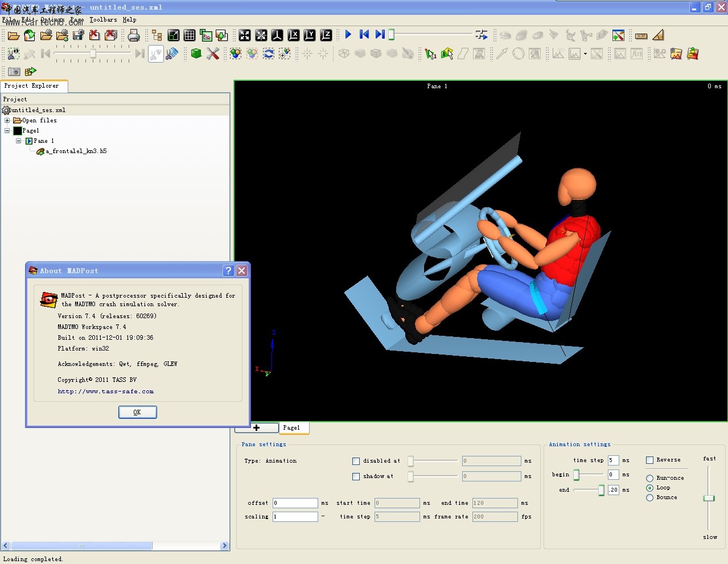Click the save session disk icon

click(x=79, y=35)
